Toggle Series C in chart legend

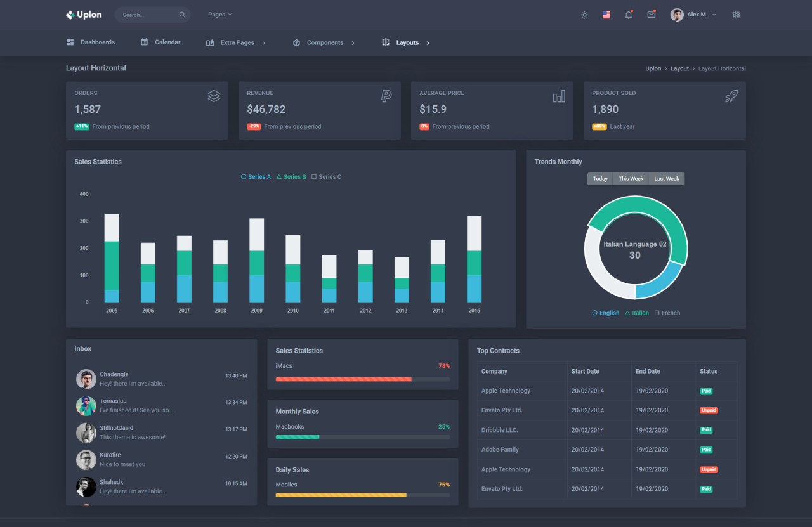click(327, 177)
